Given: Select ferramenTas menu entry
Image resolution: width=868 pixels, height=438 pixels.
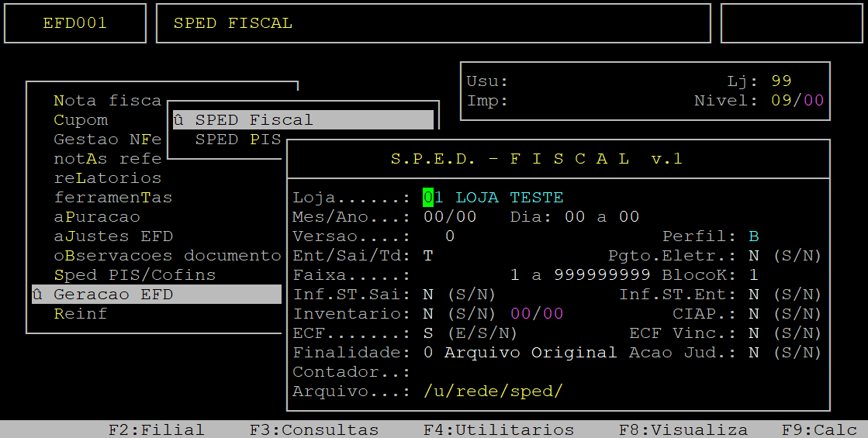Looking at the screenshot, I should point(113,198).
